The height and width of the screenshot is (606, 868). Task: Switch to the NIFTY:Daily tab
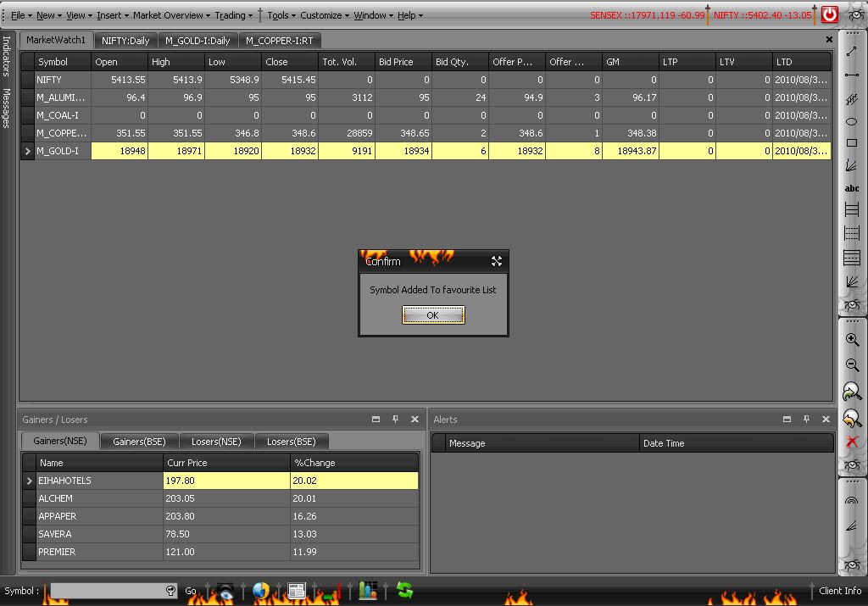(125, 41)
